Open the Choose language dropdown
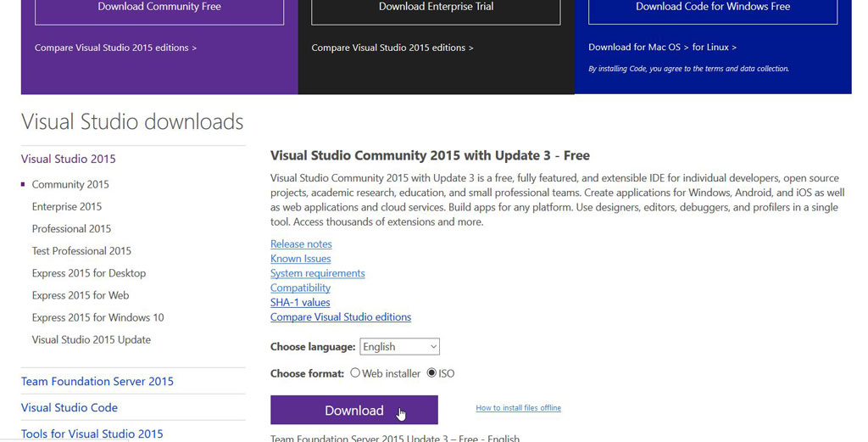This screenshot has height=442, width=868. pyautogui.click(x=399, y=347)
